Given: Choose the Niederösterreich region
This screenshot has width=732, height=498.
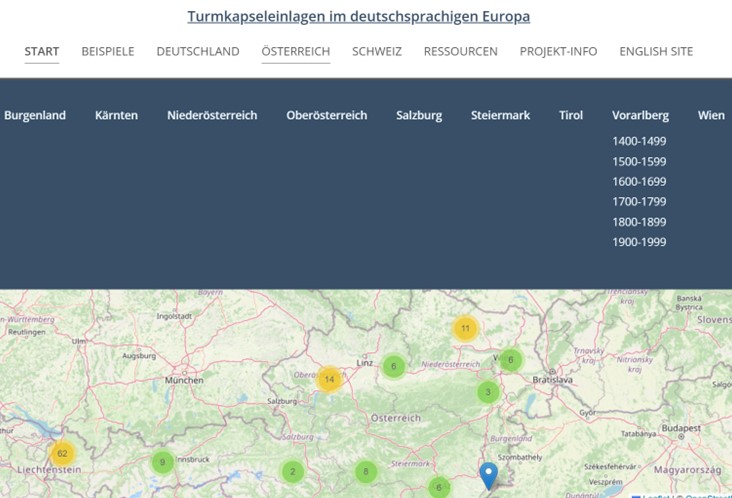Looking at the screenshot, I should click(x=212, y=115).
